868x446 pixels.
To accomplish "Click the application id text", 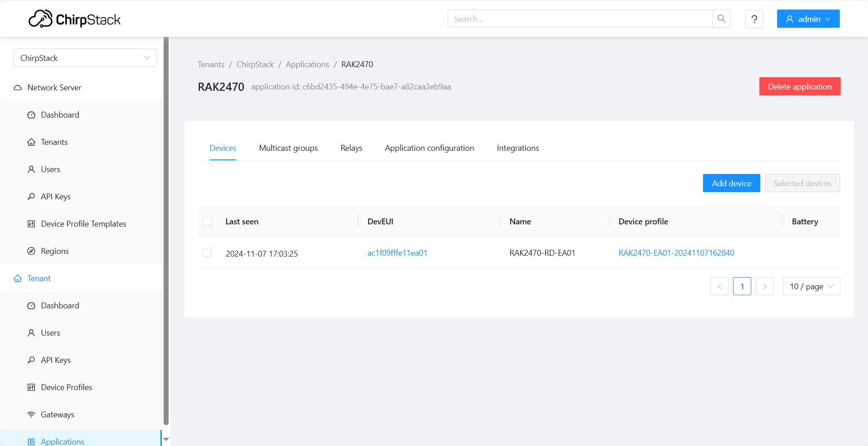I will pyautogui.click(x=351, y=87).
